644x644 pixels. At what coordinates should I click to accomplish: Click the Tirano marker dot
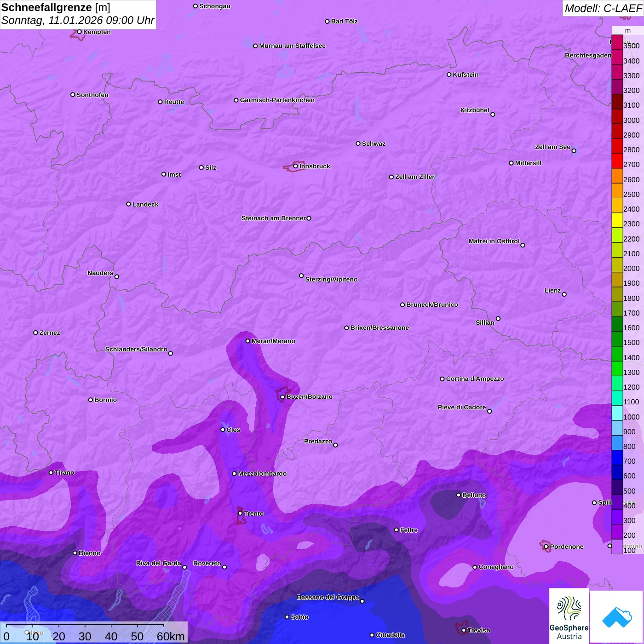coord(51,472)
